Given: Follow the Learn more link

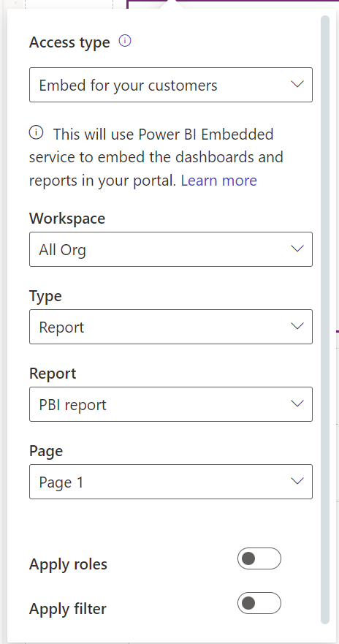Looking at the screenshot, I should pyautogui.click(x=218, y=181).
